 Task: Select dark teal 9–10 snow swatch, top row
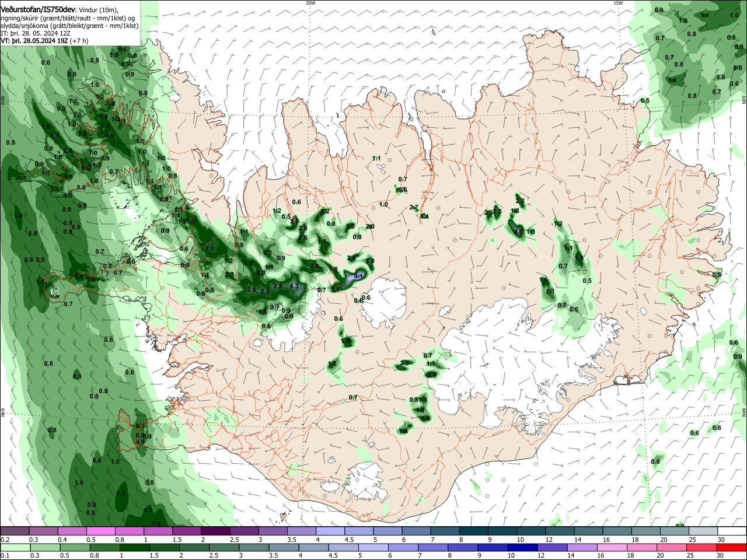(502, 531)
